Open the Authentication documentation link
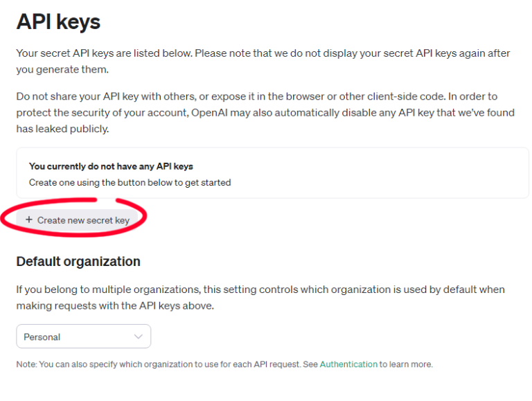Screen dimensions: 532x401 coord(348,364)
